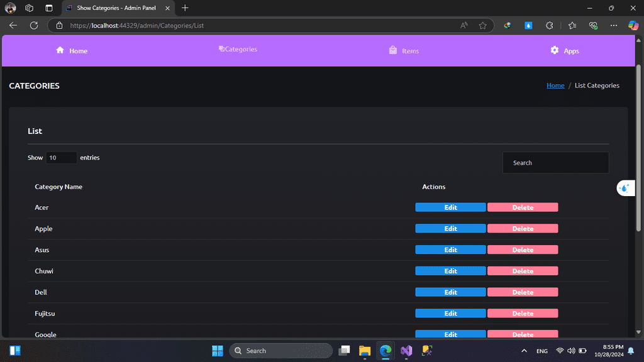
Task: Open Apps in the purple navbar
Action: pos(565,50)
